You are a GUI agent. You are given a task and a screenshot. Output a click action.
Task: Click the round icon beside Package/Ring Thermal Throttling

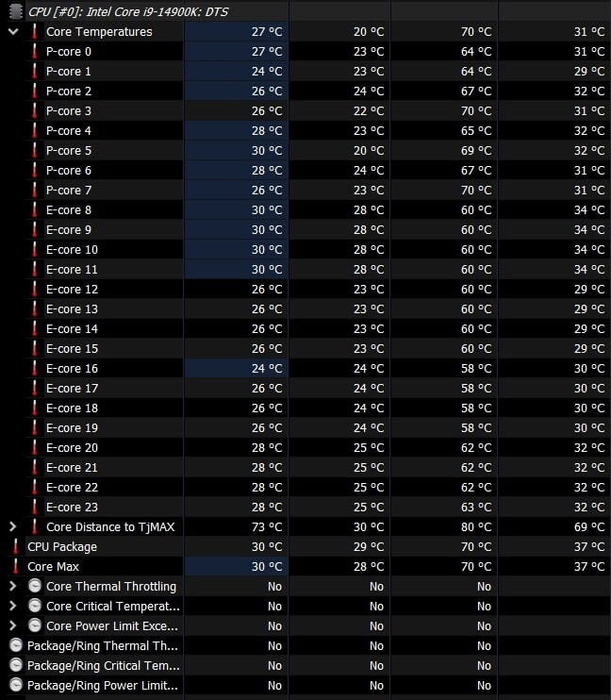pyautogui.click(x=16, y=645)
